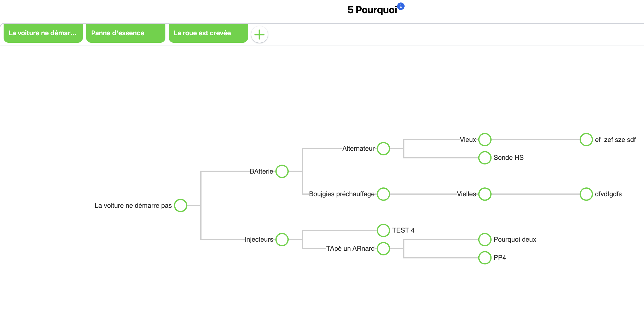Click the blue info icon beside 5 Pourquoi
The height and width of the screenshot is (329, 644).
point(401,6)
